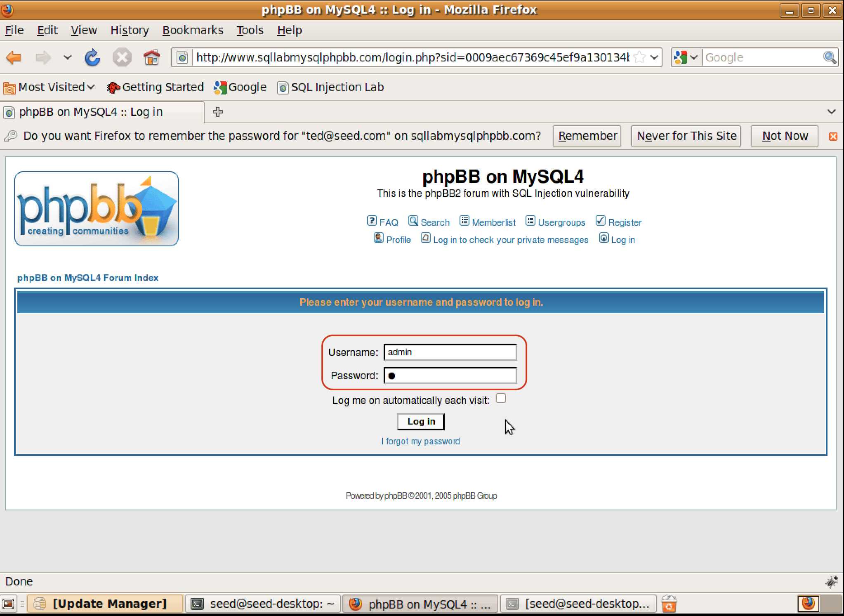Click the trash icon in the panel
844x616 pixels.
[x=669, y=604]
